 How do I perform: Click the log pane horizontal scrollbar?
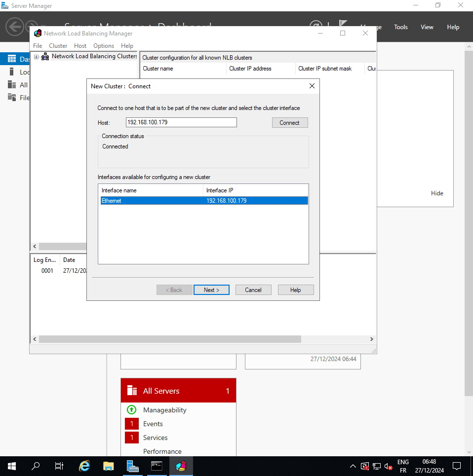coord(170,339)
